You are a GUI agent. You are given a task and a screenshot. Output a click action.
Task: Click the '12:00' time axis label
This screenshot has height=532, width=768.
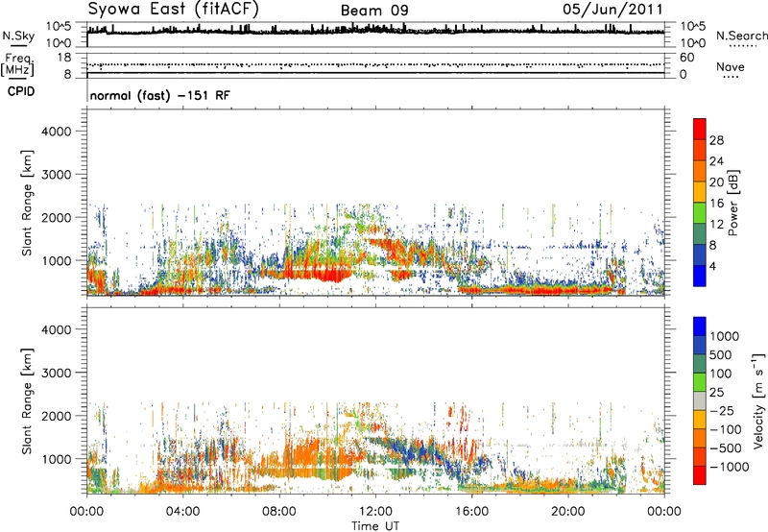(x=375, y=512)
